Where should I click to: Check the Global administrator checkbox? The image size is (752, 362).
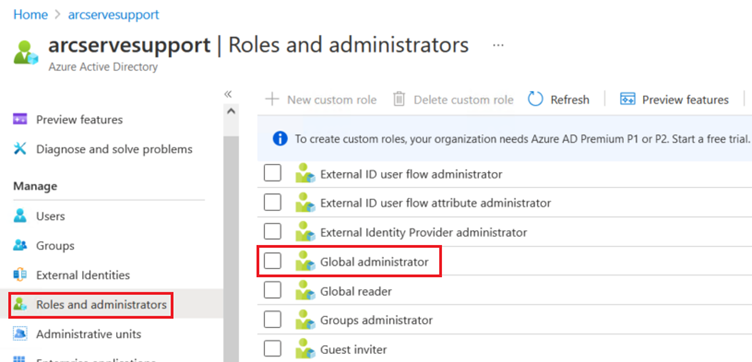(x=272, y=261)
